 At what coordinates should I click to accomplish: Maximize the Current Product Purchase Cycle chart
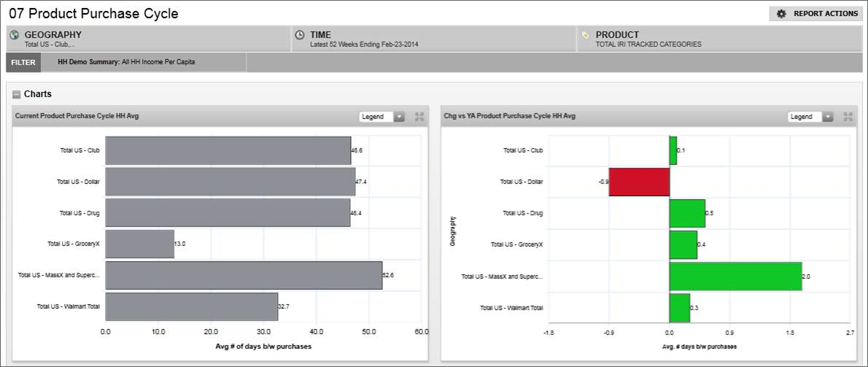(419, 117)
